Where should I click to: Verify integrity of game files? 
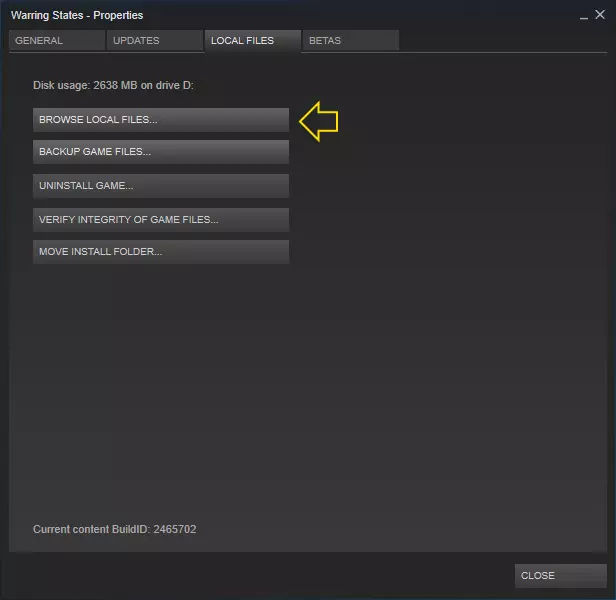tap(161, 220)
